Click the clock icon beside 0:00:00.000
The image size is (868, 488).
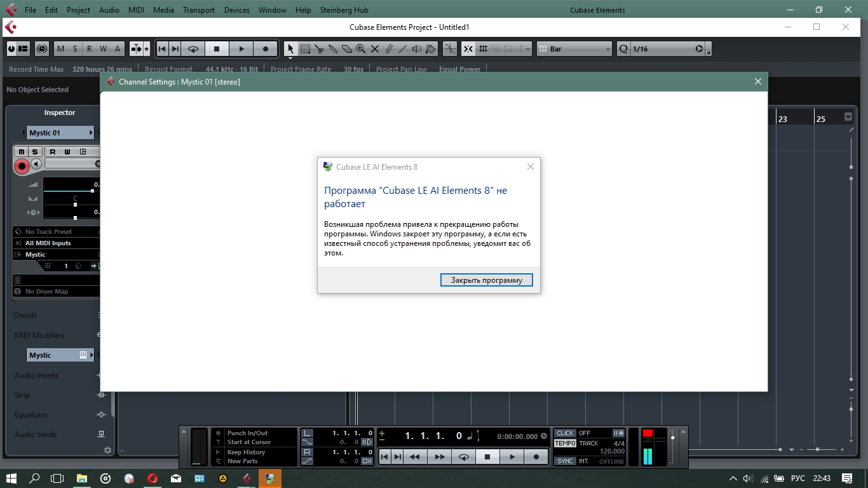tap(544, 437)
